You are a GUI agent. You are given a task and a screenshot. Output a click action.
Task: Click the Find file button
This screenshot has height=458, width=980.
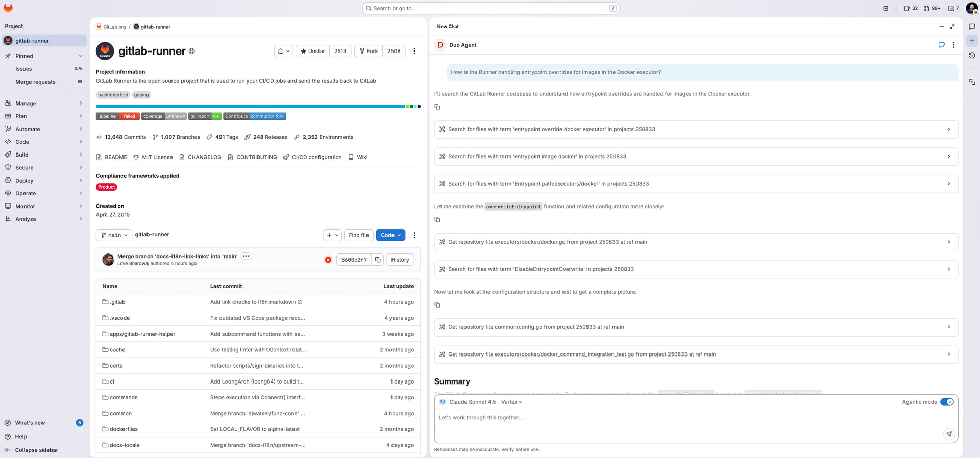click(359, 235)
